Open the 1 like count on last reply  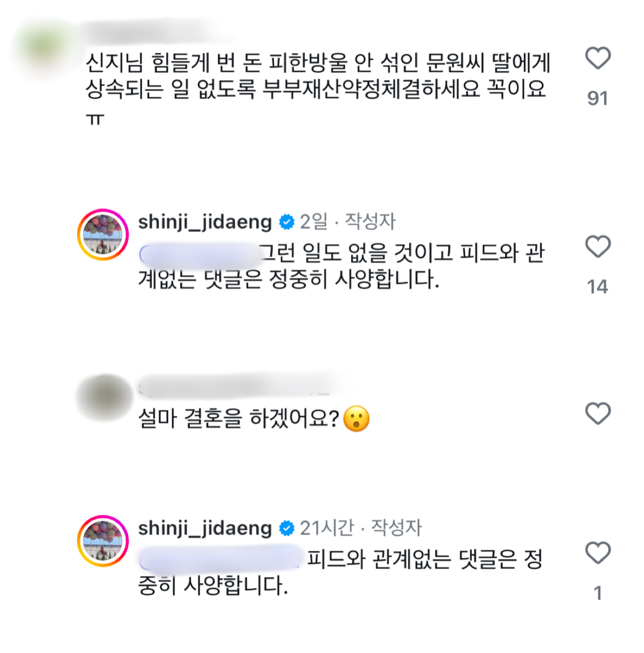(598, 593)
